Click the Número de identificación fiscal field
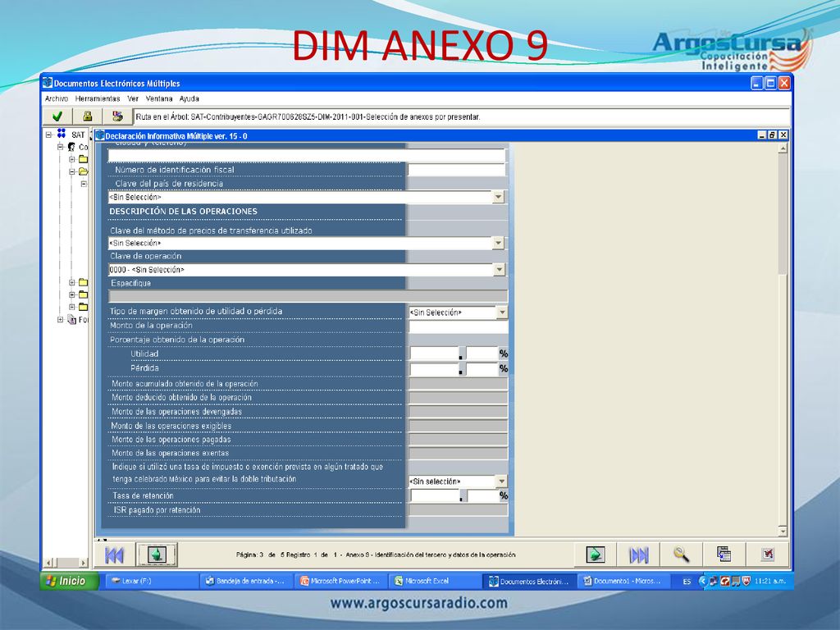 [456, 170]
